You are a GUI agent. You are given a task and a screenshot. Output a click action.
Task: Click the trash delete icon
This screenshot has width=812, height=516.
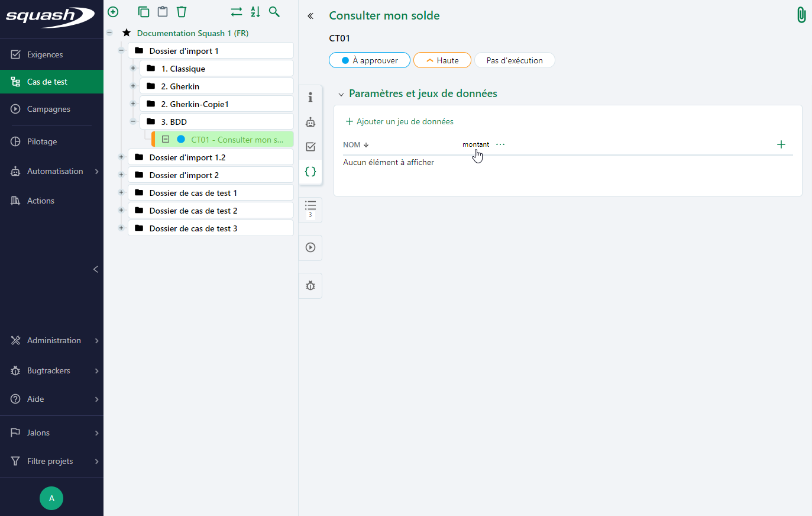tap(182, 12)
